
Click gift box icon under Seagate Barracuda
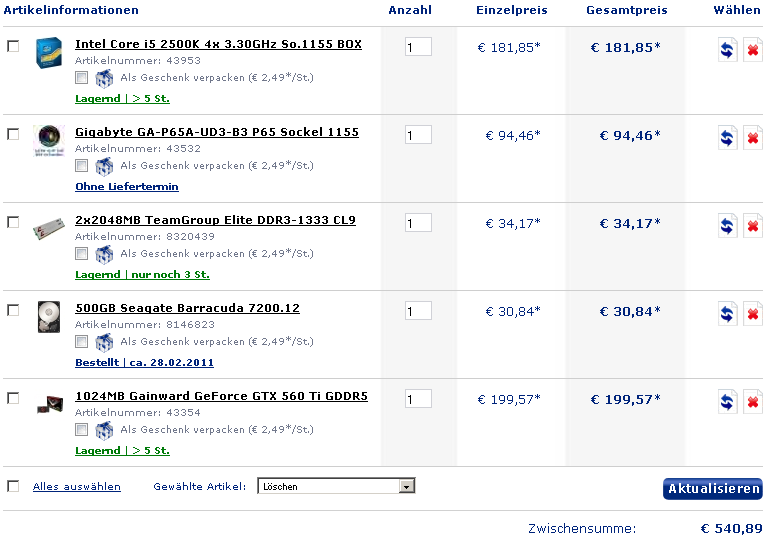[x=104, y=342]
